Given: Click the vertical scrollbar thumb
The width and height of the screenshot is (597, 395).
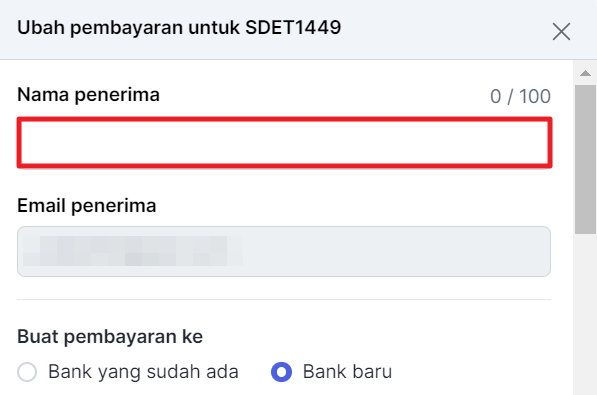Looking at the screenshot, I should tap(585, 159).
